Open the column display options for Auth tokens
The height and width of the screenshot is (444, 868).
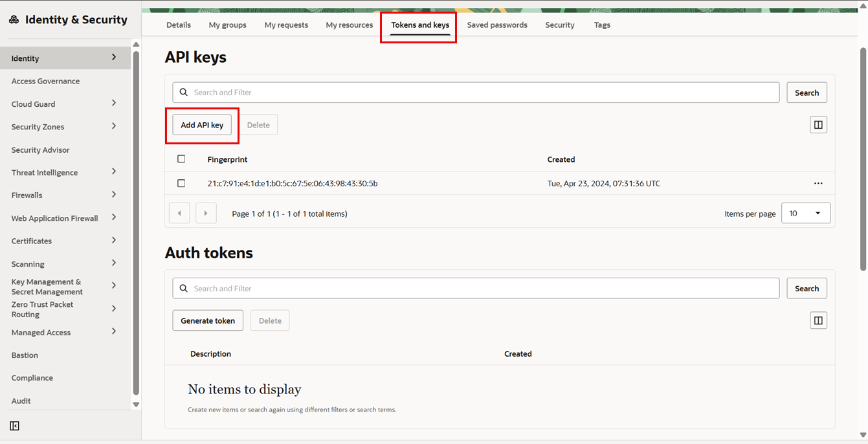click(818, 320)
